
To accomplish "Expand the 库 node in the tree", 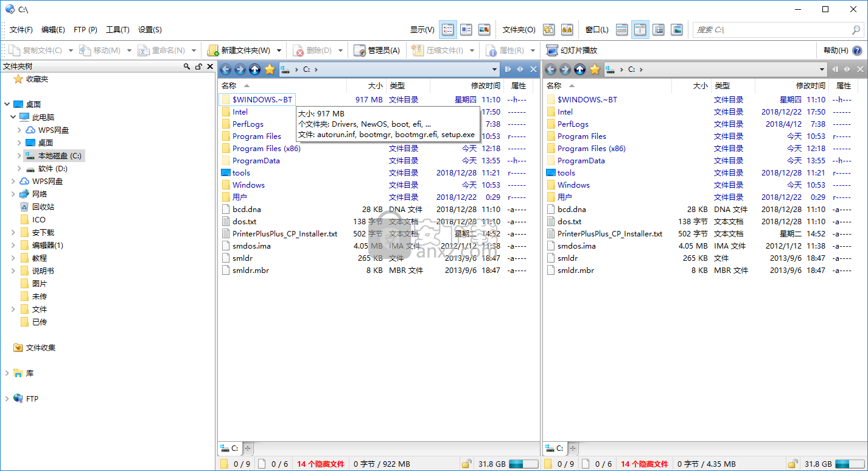I will [x=7, y=373].
